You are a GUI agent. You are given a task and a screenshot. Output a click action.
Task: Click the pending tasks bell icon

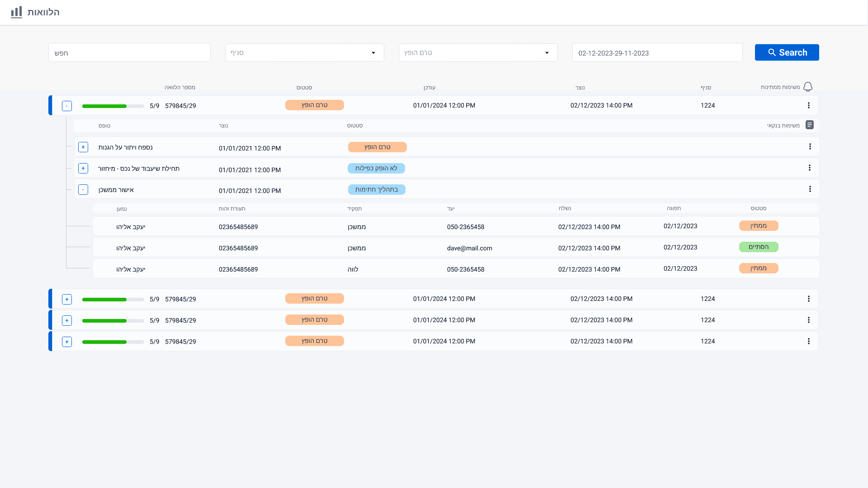pos(808,87)
